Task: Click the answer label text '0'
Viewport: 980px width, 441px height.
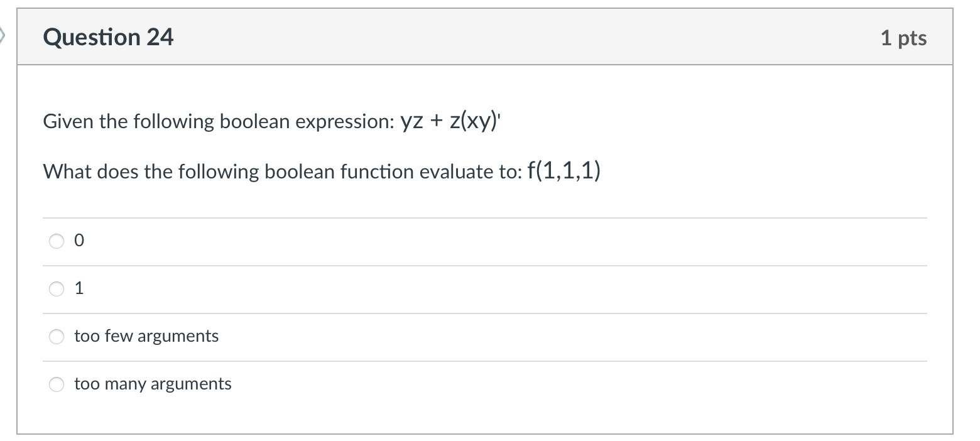Action: click(x=79, y=241)
